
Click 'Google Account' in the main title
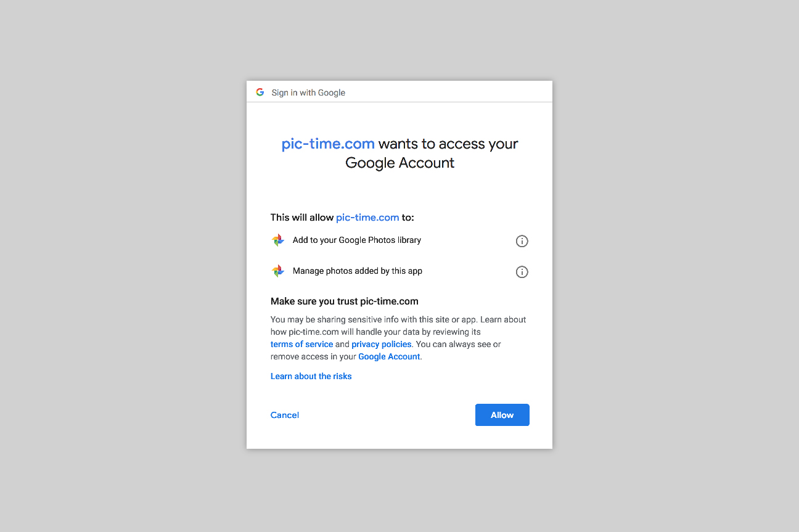pyautogui.click(x=399, y=163)
